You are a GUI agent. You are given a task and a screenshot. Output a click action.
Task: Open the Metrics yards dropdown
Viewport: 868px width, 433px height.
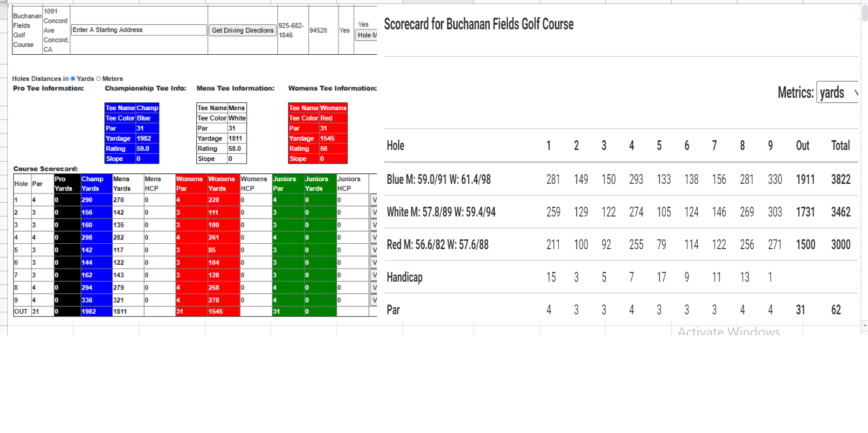tap(838, 93)
